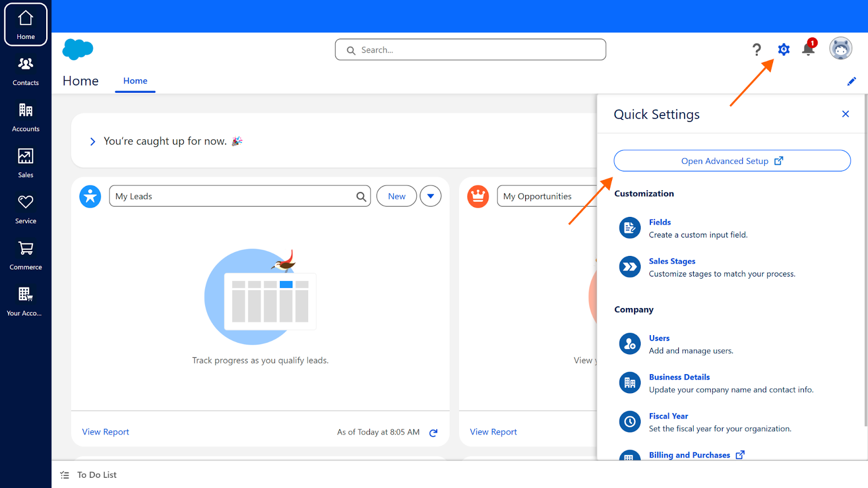Click the global Search field
Image resolution: width=868 pixels, height=488 pixels.
(470, 49)
